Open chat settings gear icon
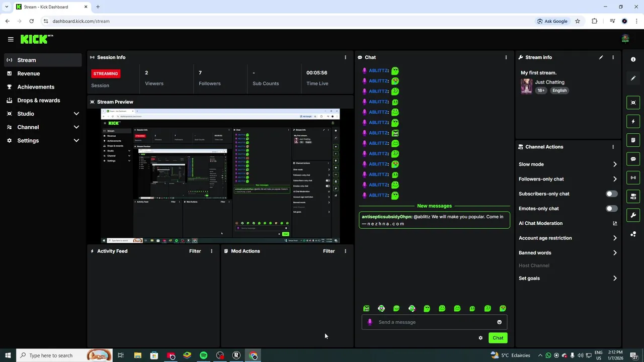644x362 pixels. click(480, 338)
